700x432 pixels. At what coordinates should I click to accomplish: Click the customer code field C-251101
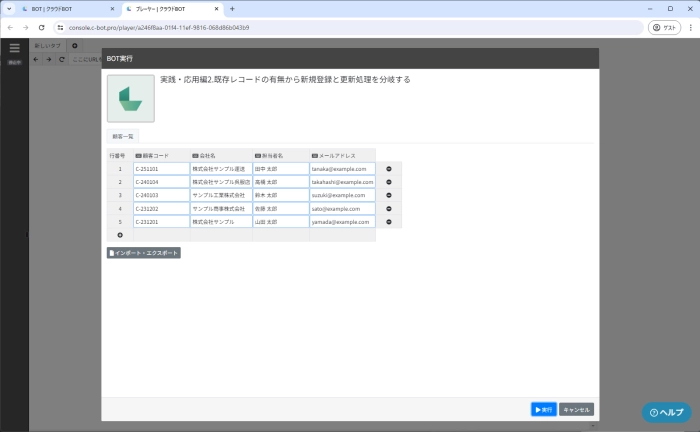161,169
